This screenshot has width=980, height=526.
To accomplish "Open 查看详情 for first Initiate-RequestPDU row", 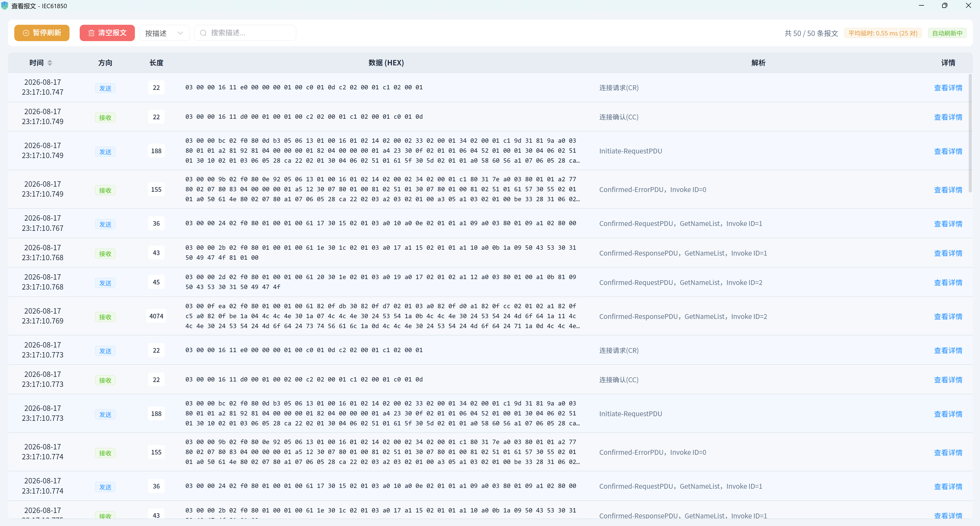I will tap(948, 151).
